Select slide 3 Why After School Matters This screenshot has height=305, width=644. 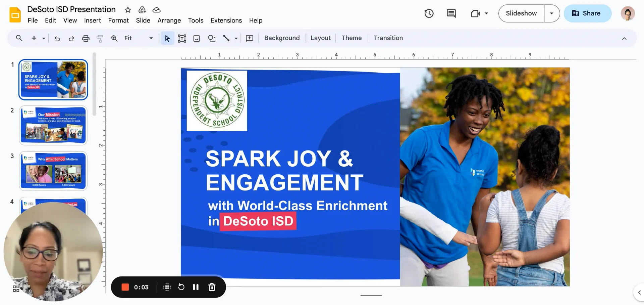(53, 171)
